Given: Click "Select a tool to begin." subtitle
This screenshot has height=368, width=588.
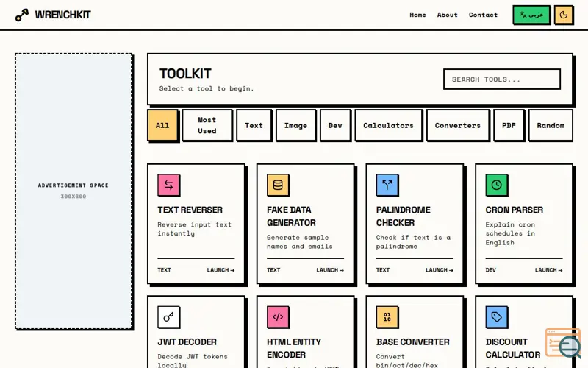Looking at the screenshot, I should [207, 88].
